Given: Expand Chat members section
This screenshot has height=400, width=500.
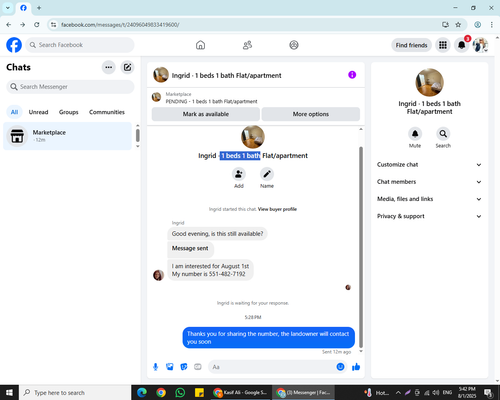Looking at the screenshot, I should point(429,182).
